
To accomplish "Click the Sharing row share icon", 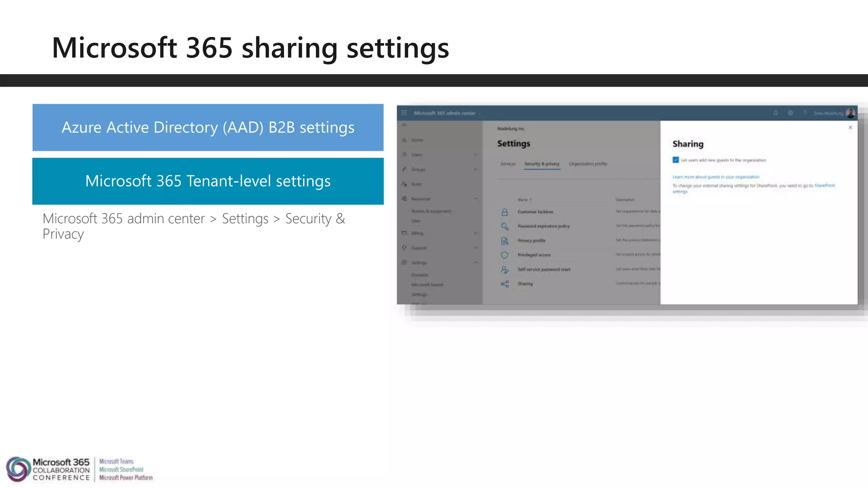I will (x=504, y=284).
